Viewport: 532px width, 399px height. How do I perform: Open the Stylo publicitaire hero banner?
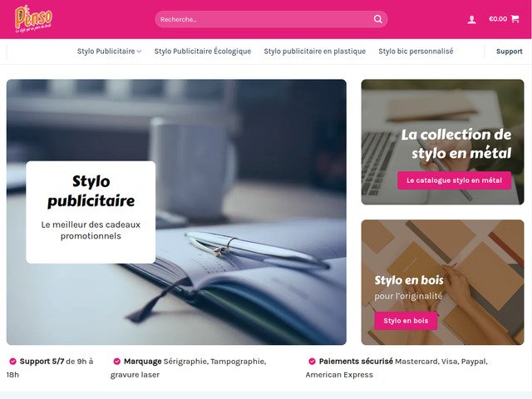click(176, 212)
